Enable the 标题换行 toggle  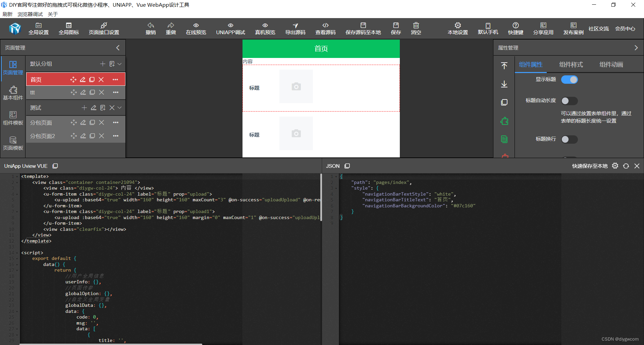tap(569, 139)
